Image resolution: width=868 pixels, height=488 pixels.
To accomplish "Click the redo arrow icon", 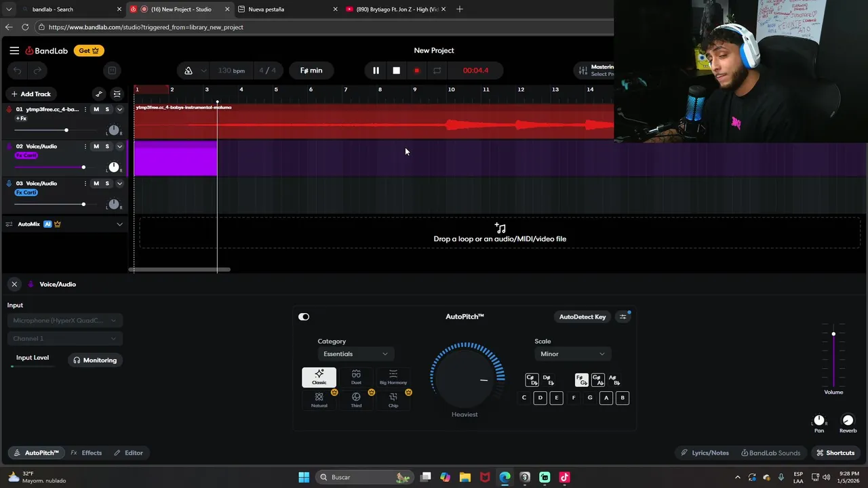I will click(38, 70).
